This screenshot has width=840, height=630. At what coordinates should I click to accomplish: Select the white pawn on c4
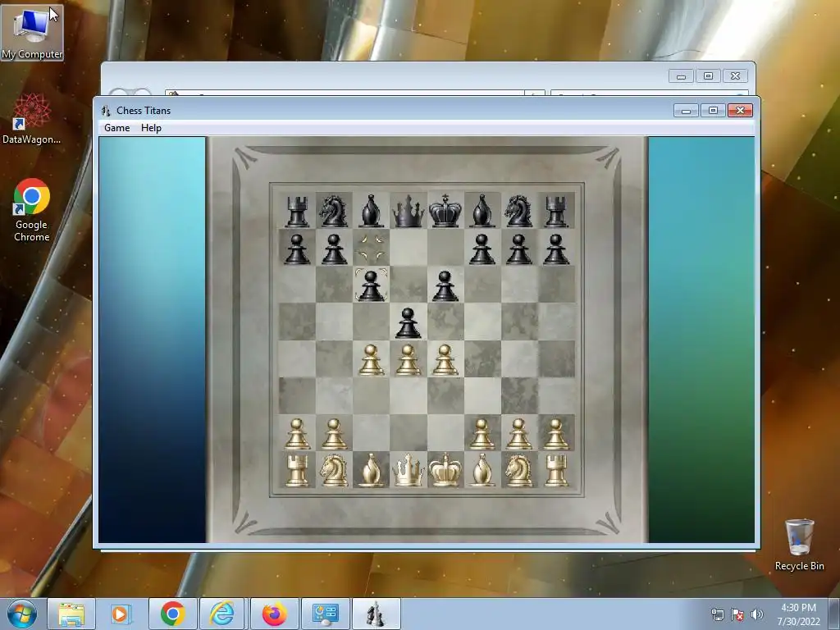[372, 359]
